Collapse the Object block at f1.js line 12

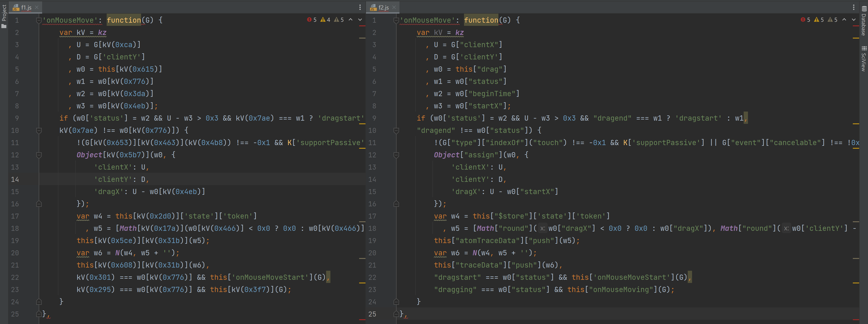(39, 155)
